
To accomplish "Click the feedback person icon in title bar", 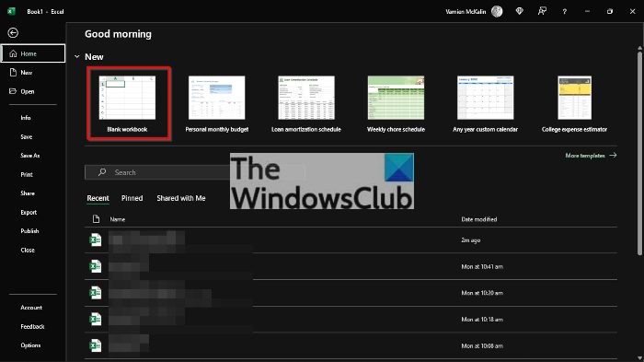I will [x=542, y=11].
